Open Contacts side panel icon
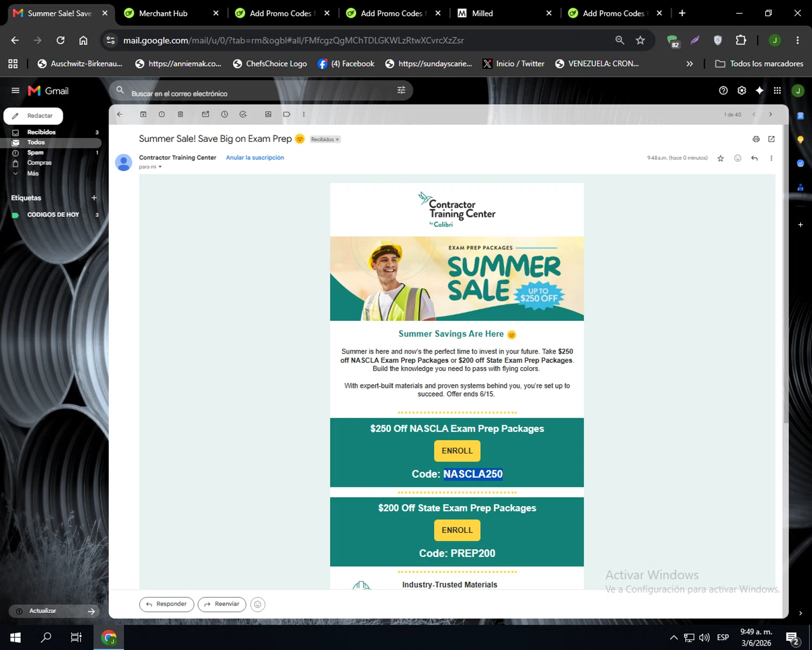Screen dimensions: 812x650 coord(800,187)
